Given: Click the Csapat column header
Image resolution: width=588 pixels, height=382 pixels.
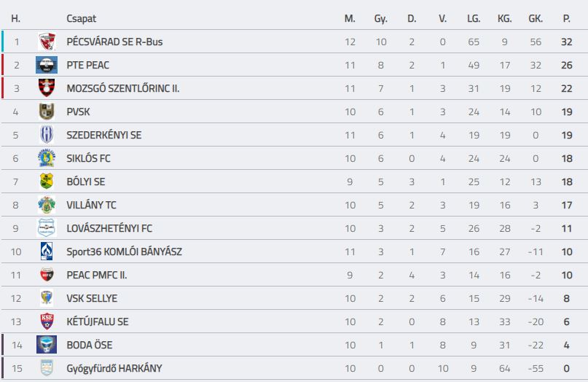Looking at the screenshot, I should [82, 18].
